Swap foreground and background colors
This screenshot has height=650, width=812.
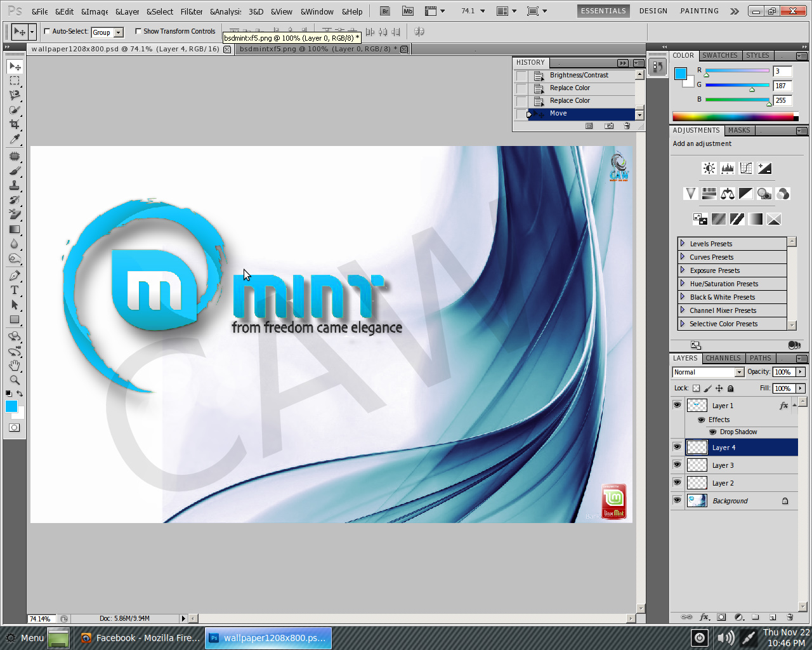coord(20,394)
